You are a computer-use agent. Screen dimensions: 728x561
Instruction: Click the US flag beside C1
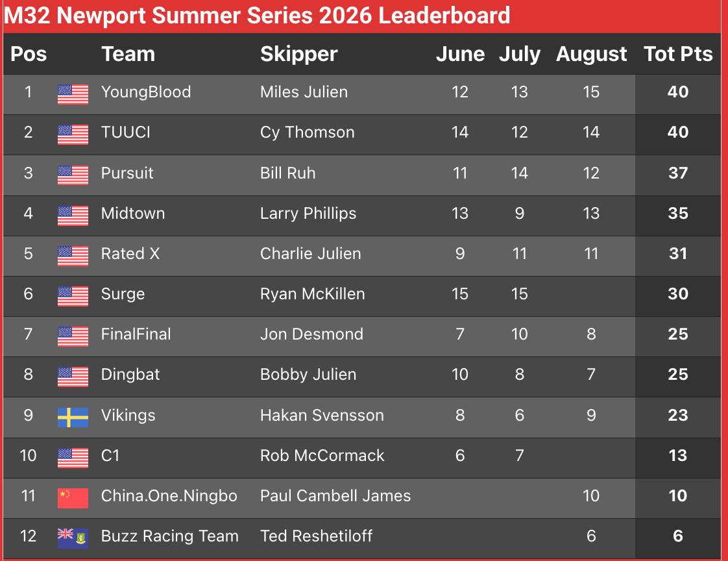pyautogui.click(x=73, y=458)
